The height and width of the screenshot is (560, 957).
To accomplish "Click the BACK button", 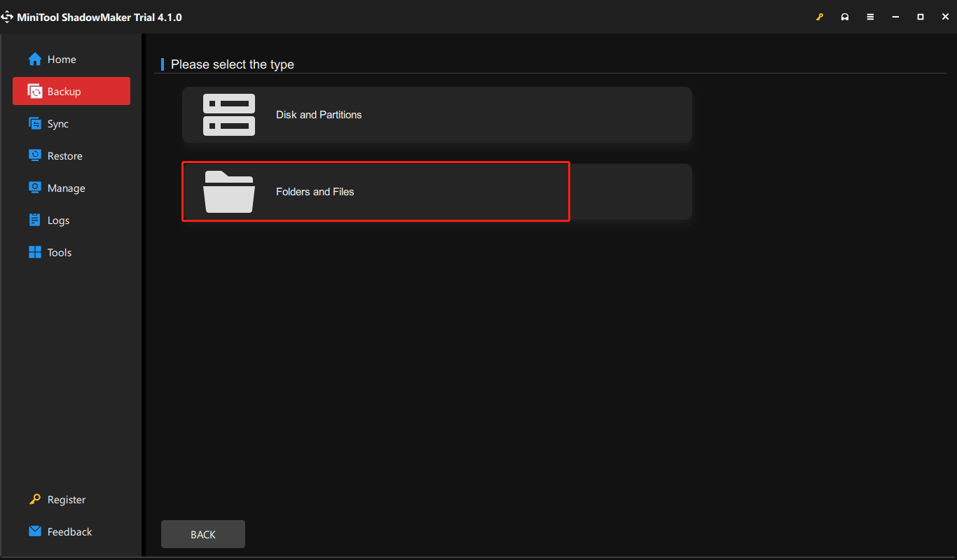I will pyautogui.click(x=202, y=533).
